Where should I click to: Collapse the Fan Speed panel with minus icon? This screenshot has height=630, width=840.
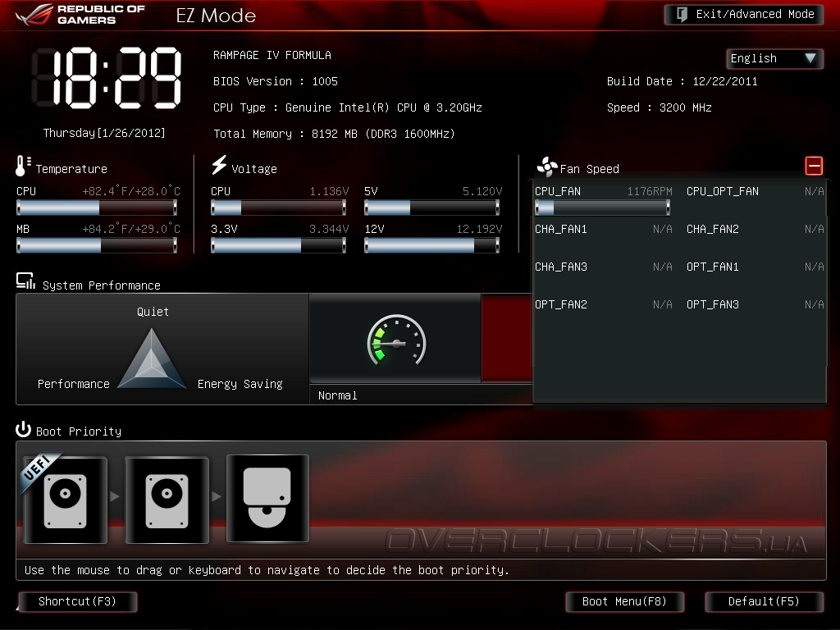pos(814,166)
